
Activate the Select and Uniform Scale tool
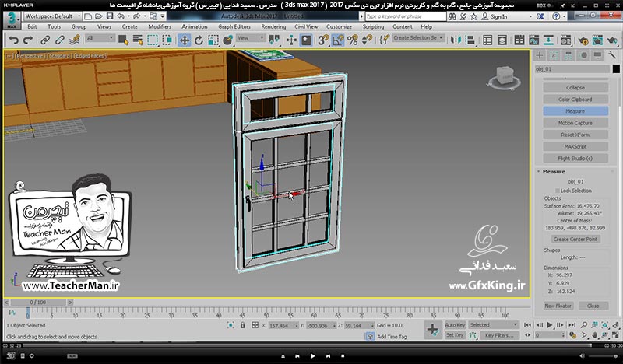point(213,40)
